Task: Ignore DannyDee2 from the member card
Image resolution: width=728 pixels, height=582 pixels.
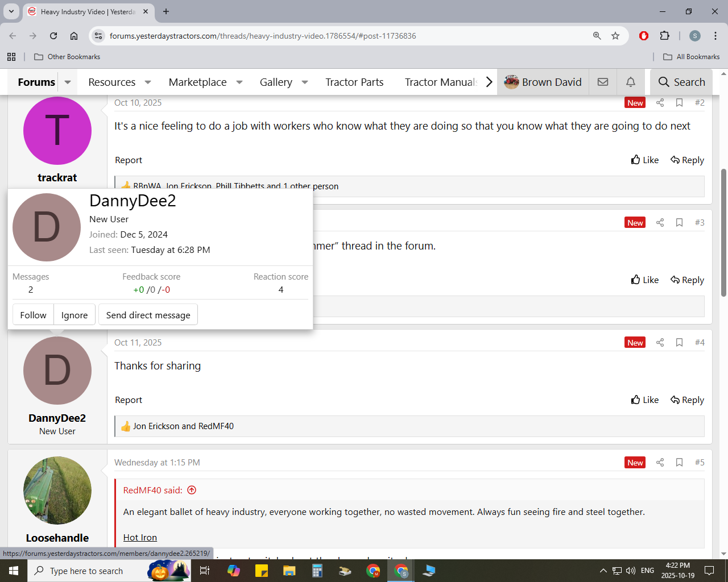Action: tap(75, 315)
